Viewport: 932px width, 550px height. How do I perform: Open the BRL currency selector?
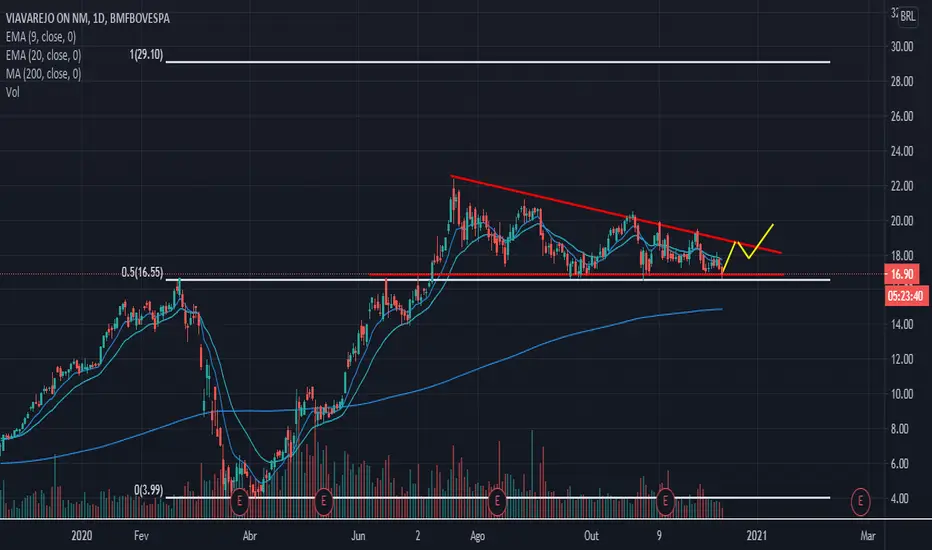click(908, 17)
